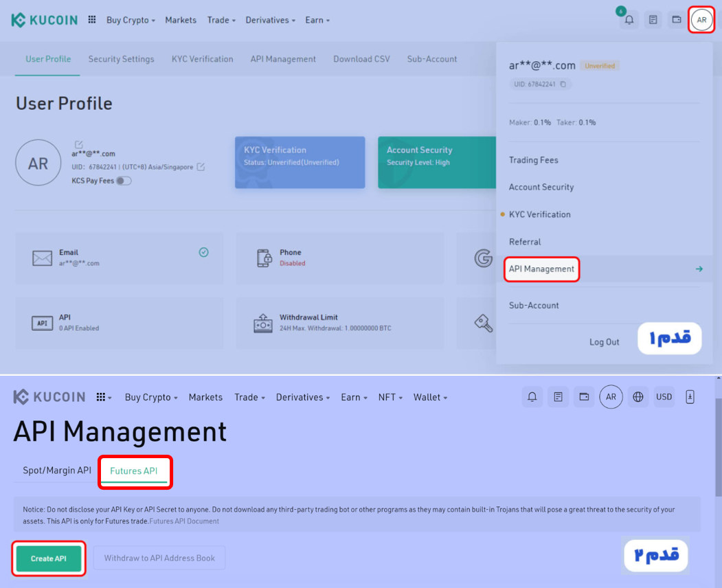
Task: Open the KYC Verification tab in the profile tab bar
Action: pos(202,59)
